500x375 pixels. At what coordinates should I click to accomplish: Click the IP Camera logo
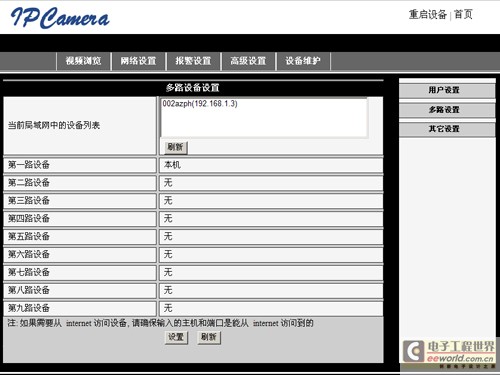coord(60,18)
